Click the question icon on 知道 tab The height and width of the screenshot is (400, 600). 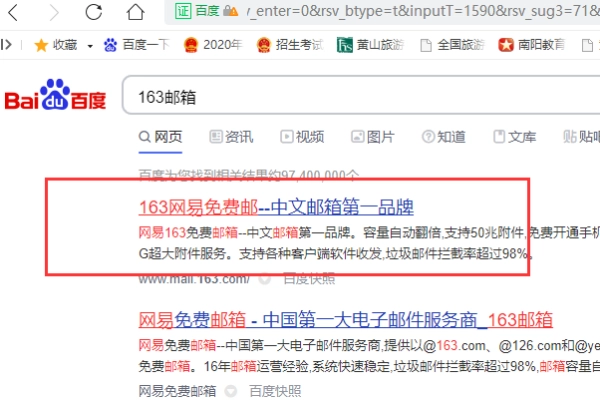(x=428, y=137)
